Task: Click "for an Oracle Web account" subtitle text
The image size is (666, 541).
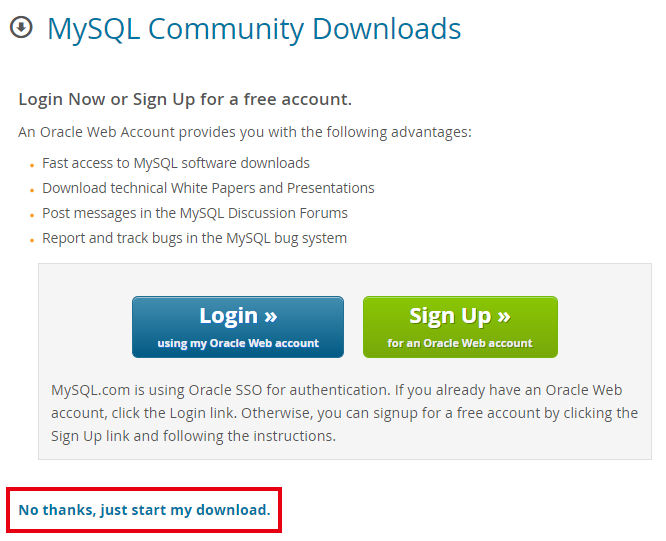Action: point(460,343)
